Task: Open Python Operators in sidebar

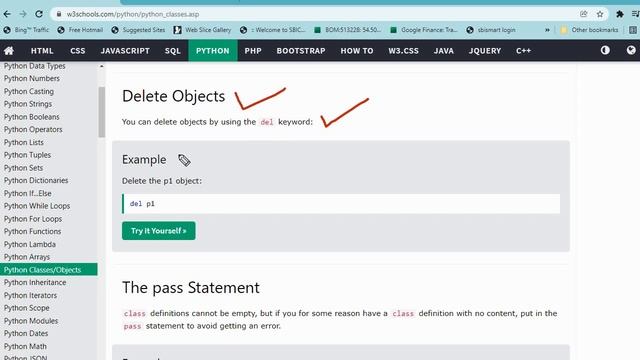Action: tap(33, 129)
